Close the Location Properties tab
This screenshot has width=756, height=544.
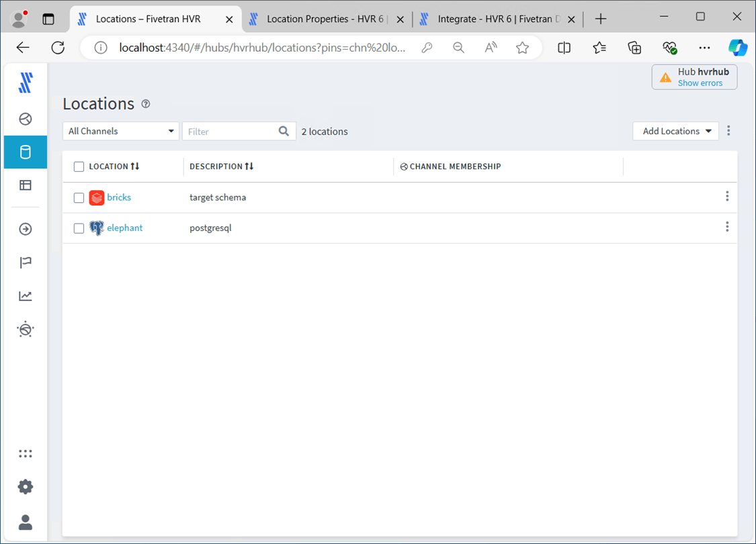(401, 19)
